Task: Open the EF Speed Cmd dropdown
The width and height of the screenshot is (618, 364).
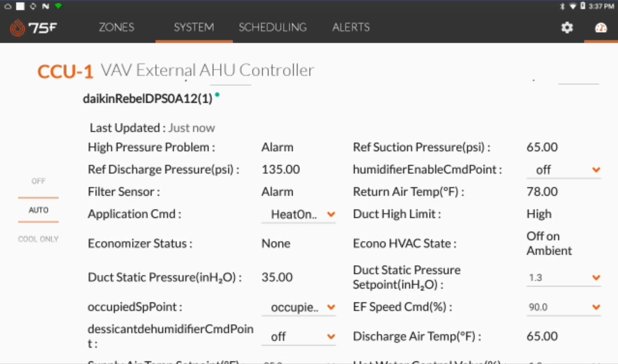Action: [564, 307]
